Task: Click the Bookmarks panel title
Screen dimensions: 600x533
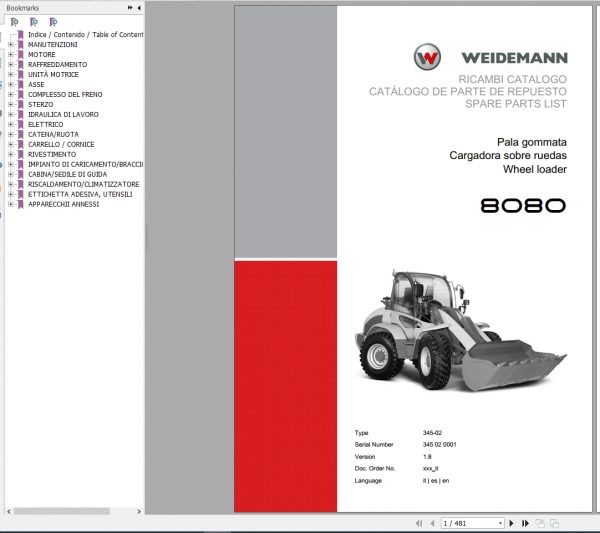Action: coord(23,8)
